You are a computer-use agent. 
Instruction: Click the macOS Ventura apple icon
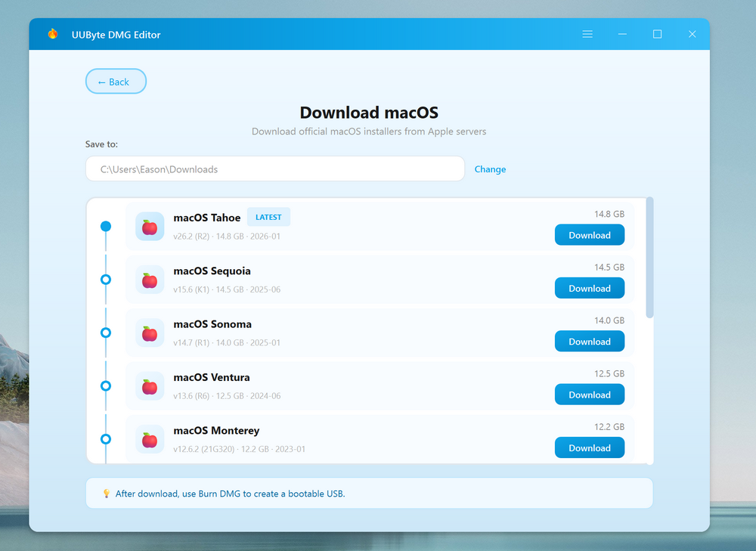click(x=150, y=386)
